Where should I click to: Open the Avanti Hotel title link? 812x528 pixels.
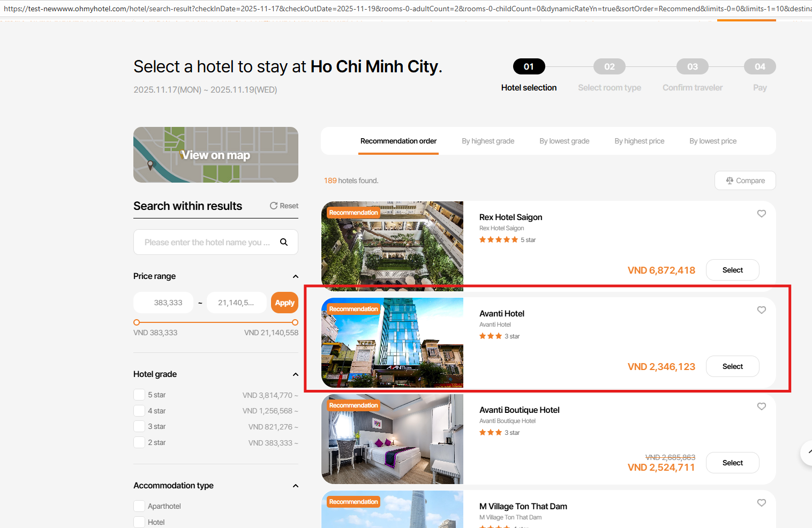tap(502, 313)
